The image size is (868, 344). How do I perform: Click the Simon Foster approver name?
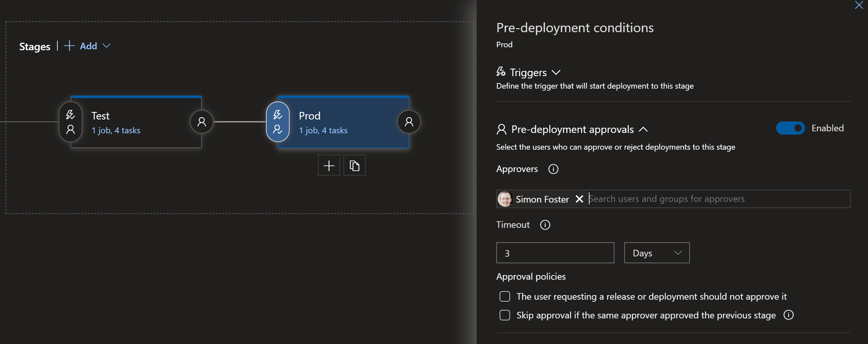(x=542, y=199)
